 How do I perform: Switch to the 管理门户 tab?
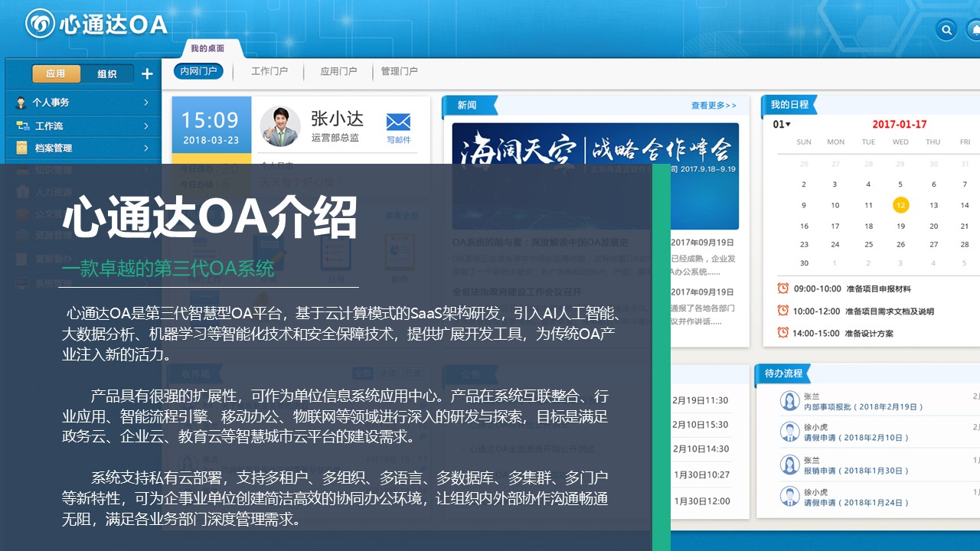(x=400, y=71)
